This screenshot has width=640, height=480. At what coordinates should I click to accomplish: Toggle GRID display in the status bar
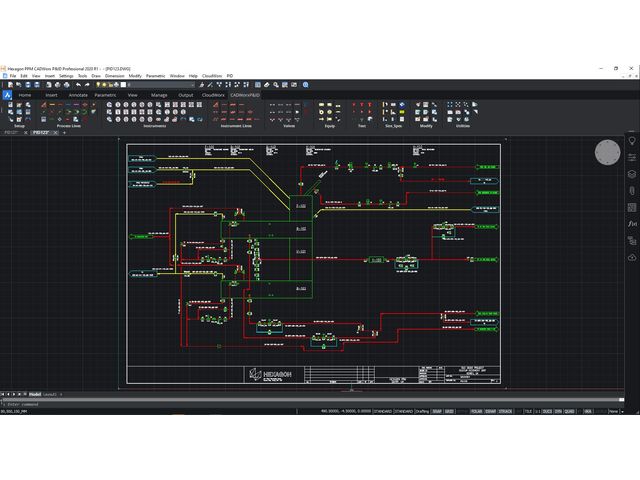point(450,411)
